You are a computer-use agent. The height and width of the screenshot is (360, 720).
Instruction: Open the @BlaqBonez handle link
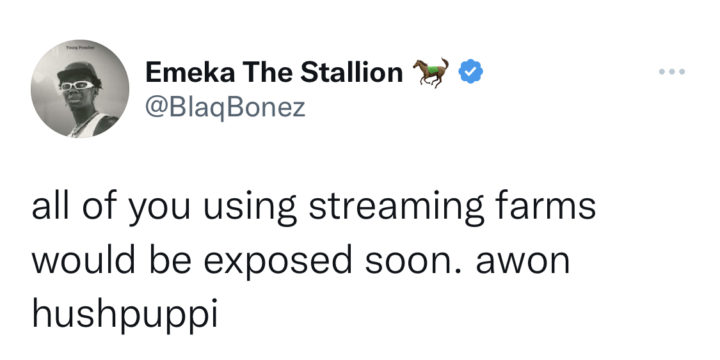point(225,107)
